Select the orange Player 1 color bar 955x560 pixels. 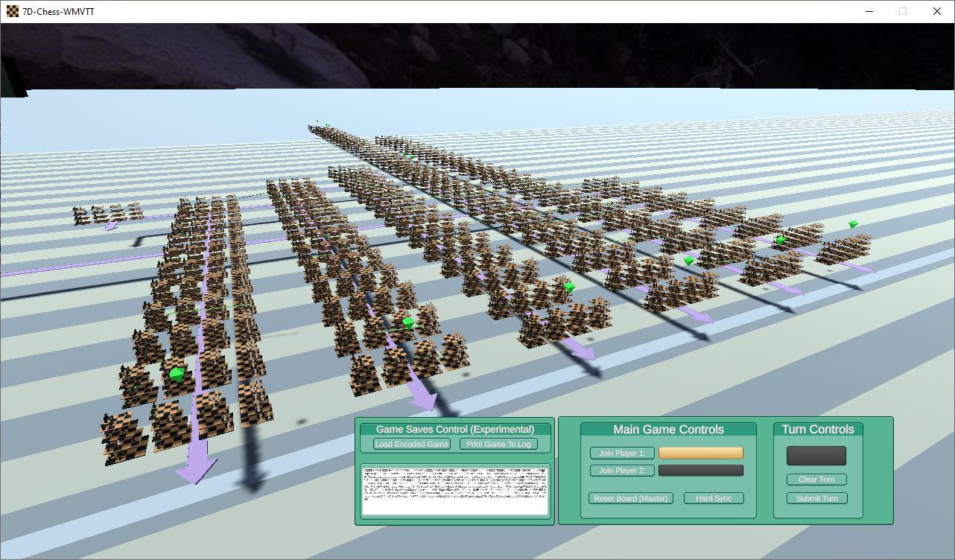pyautogui.click(x=700, y=453)
